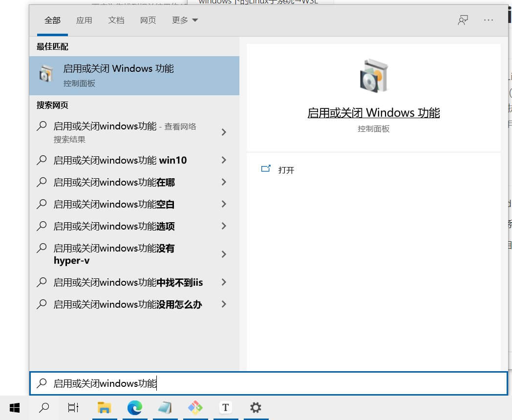This screenshot has height=420, width=512.
Task: Click the underlined 启用或关闭 Windows 功能 title link
Action: click(374, 113)
